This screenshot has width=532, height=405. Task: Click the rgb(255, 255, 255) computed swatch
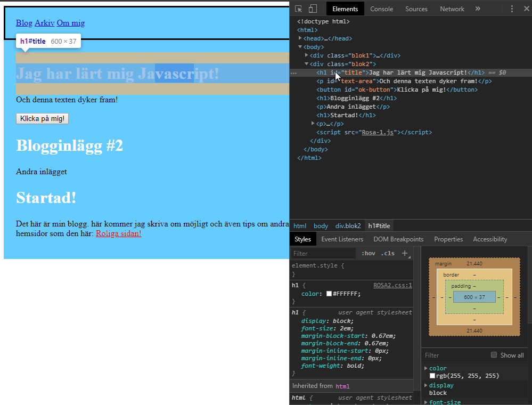432,376
